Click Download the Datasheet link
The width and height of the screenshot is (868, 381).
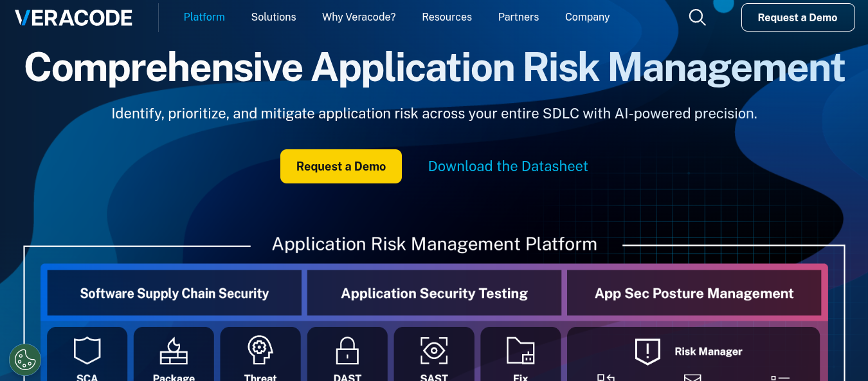[x=508, y=166]
